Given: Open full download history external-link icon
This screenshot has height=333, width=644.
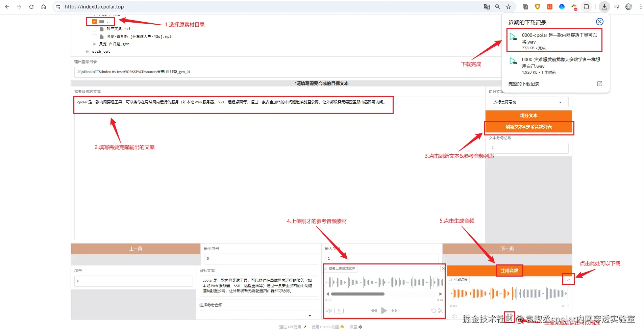Looking at the screenshot, I should tap(600, 84).
